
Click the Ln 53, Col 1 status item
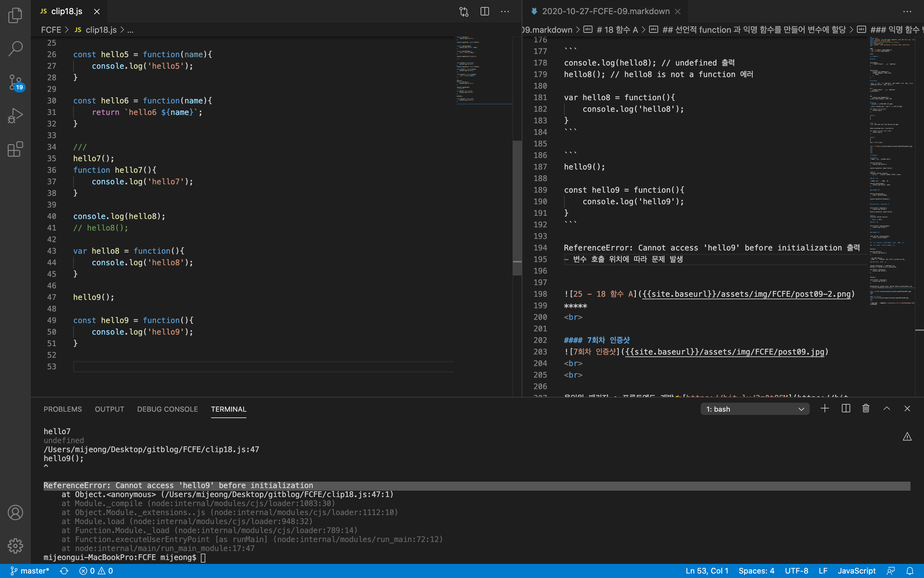pyautogui.click(x=707, y=571)
